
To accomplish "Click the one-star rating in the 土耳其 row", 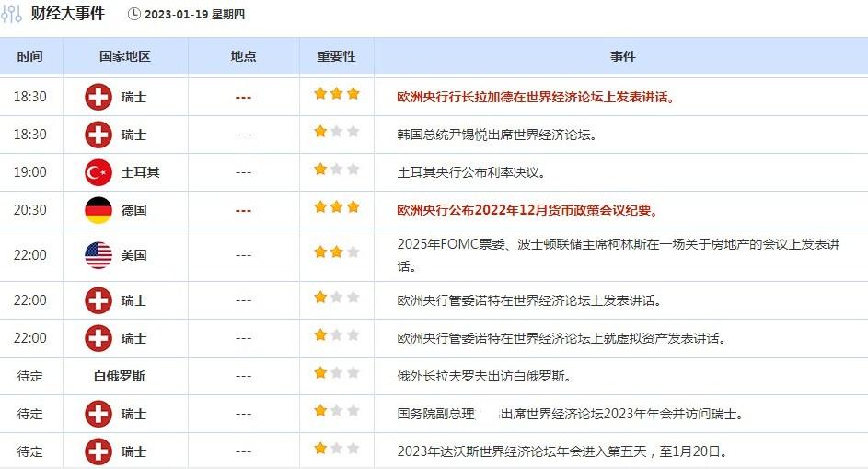I will 336,170.
